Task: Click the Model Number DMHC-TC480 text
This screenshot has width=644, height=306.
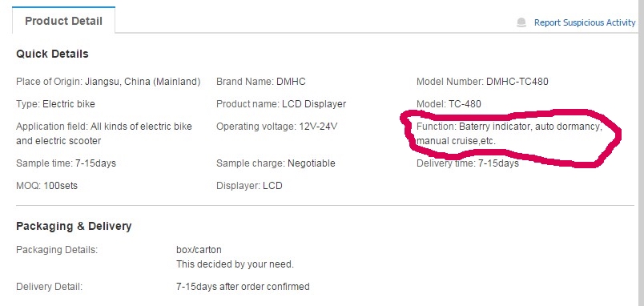Action: click(x=482, y=82)
